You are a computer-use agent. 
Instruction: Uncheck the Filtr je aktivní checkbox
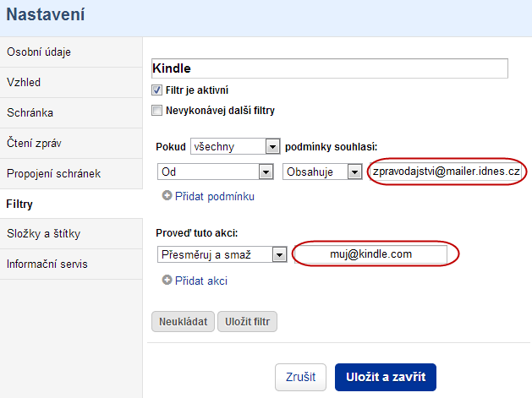pyautogui.click(x=156, y=90)
